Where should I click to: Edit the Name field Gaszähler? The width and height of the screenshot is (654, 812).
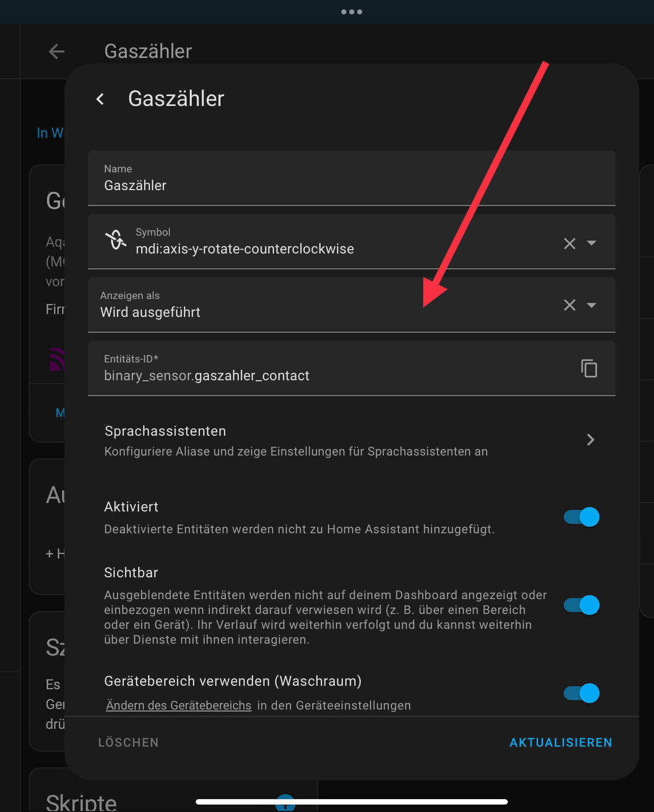[x=352, y=178]
